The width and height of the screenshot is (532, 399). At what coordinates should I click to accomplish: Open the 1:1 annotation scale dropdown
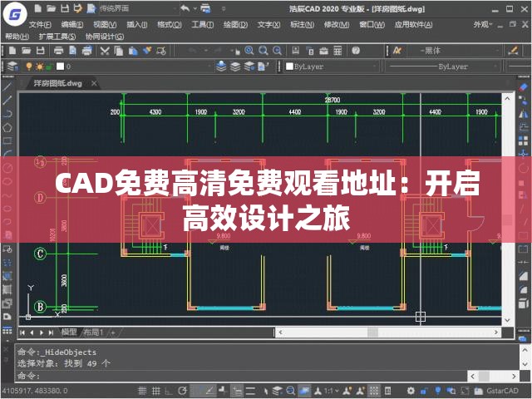(x=331, y=391)
